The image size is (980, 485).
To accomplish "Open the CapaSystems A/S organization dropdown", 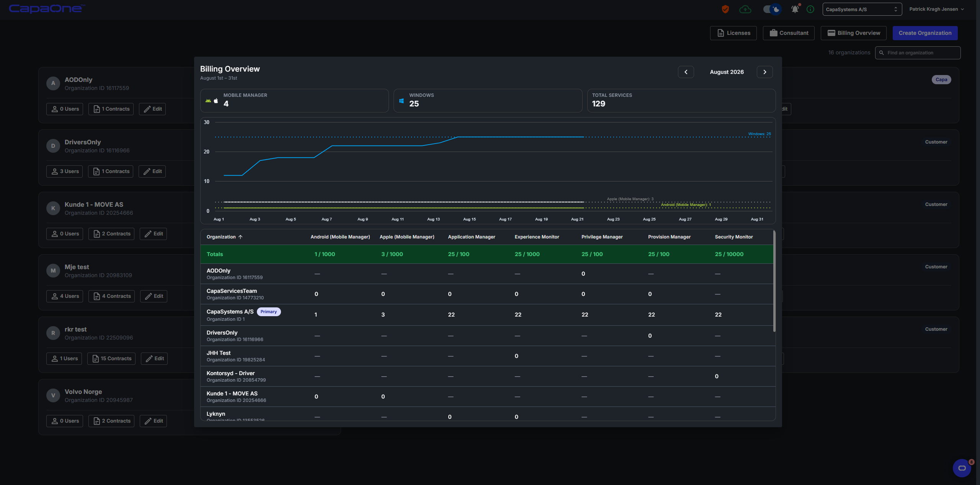I will (x=862, y=9).
